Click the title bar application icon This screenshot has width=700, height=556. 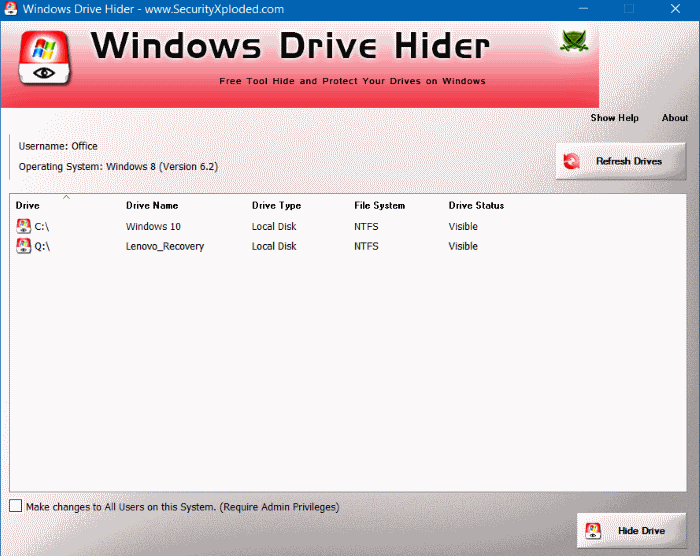tap(11, 9)
